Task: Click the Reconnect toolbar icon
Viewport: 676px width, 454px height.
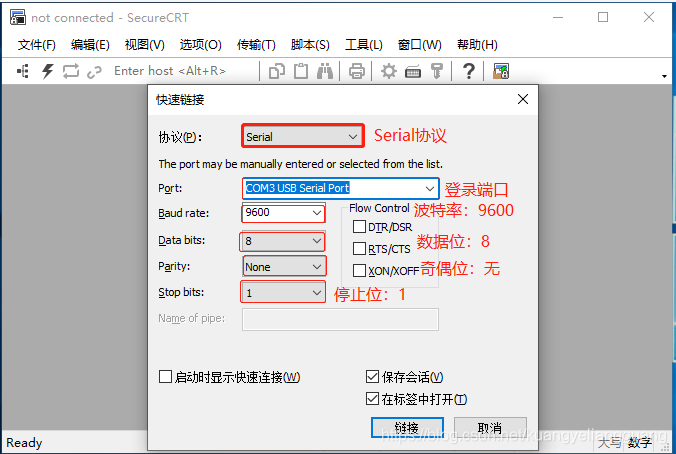Action: pyautogui.click(x=71, y=71)
